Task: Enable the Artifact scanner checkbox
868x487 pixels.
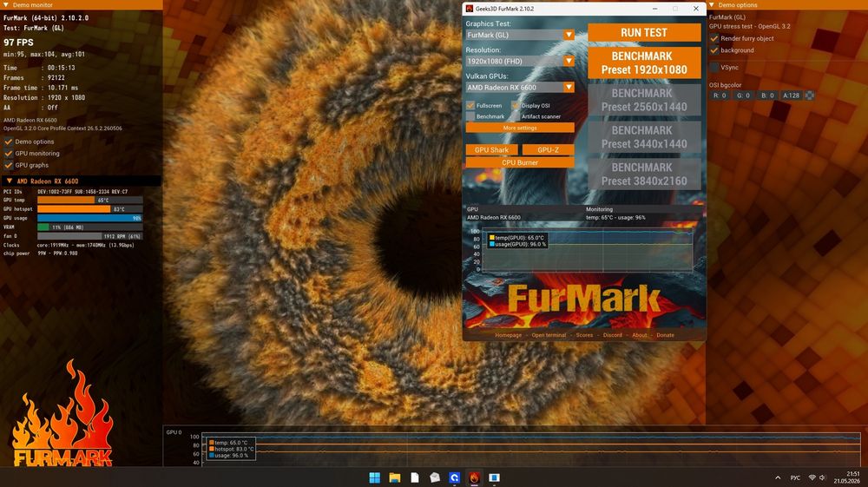Action: click(516, 116)
